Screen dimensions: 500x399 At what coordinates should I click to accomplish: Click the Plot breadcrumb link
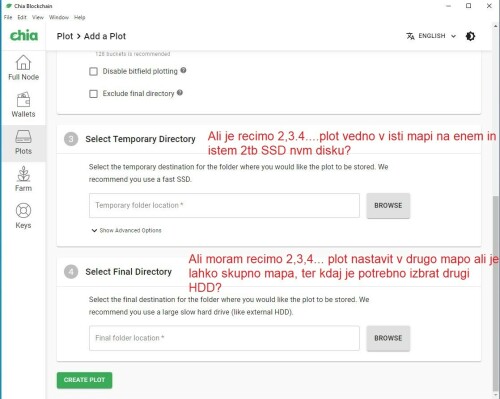click(x=65, y=36)
